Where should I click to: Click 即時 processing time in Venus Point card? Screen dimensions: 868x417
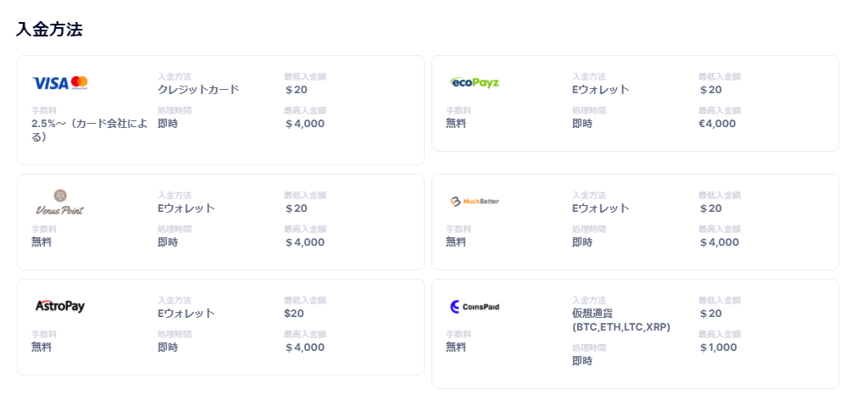point(168,242)
